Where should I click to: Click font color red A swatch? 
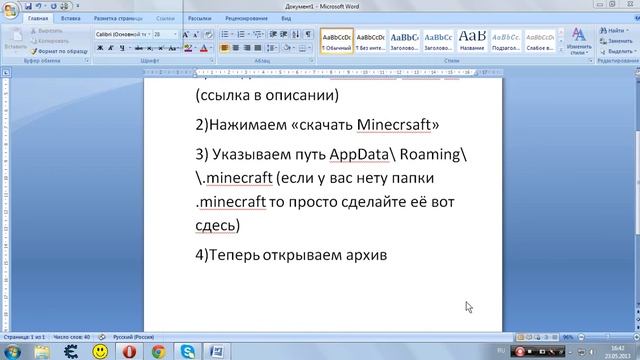coord(204,48)
